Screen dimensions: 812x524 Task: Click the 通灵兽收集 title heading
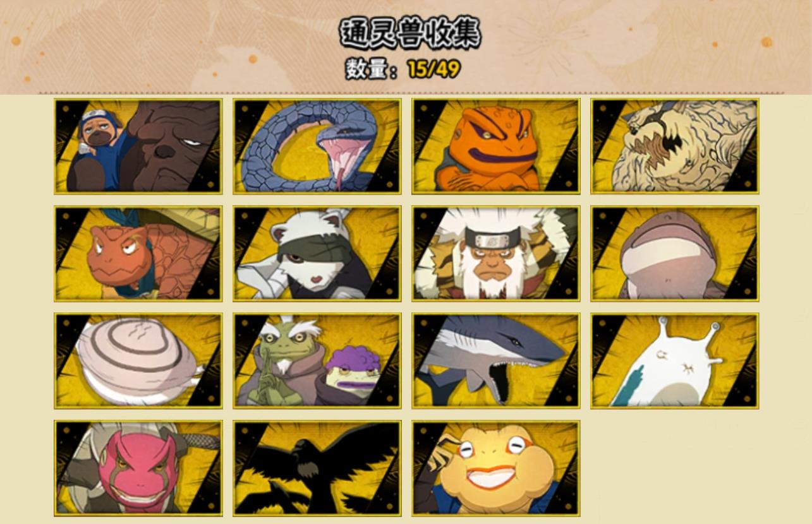coord(410,33)
